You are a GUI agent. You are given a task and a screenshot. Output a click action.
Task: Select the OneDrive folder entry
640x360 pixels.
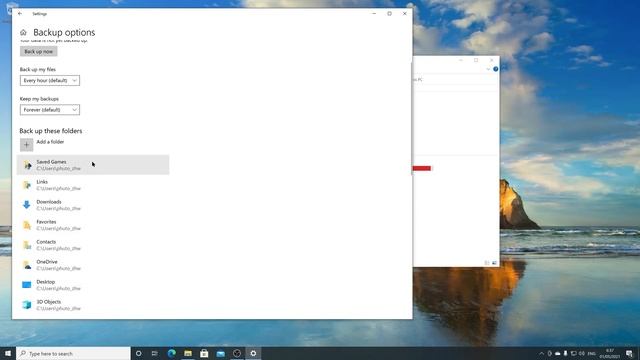[x=93, y=265]
